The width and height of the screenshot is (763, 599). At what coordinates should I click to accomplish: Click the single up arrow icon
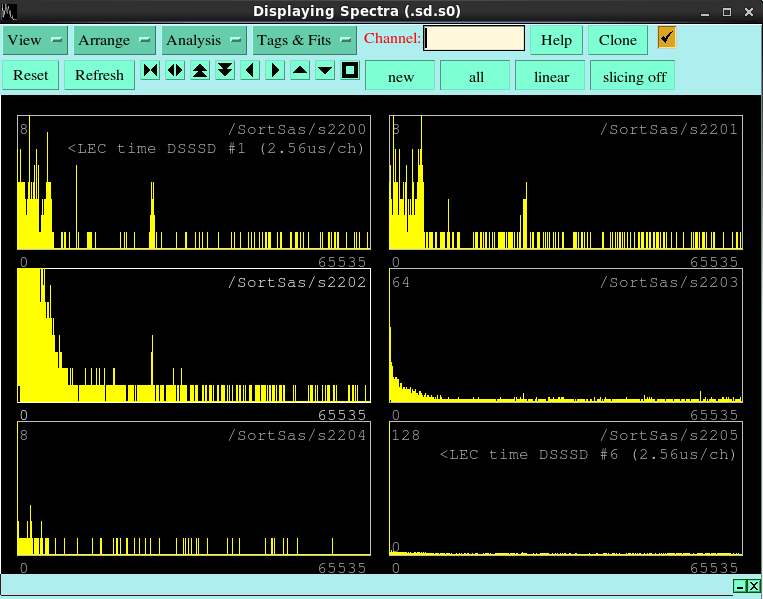tap(300, 71)
